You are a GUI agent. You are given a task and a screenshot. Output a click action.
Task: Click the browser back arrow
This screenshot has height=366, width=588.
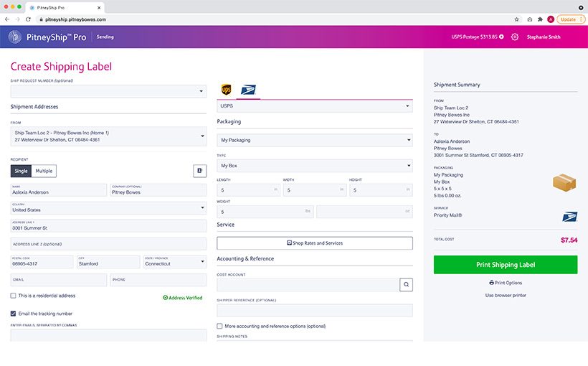(7, 19)
